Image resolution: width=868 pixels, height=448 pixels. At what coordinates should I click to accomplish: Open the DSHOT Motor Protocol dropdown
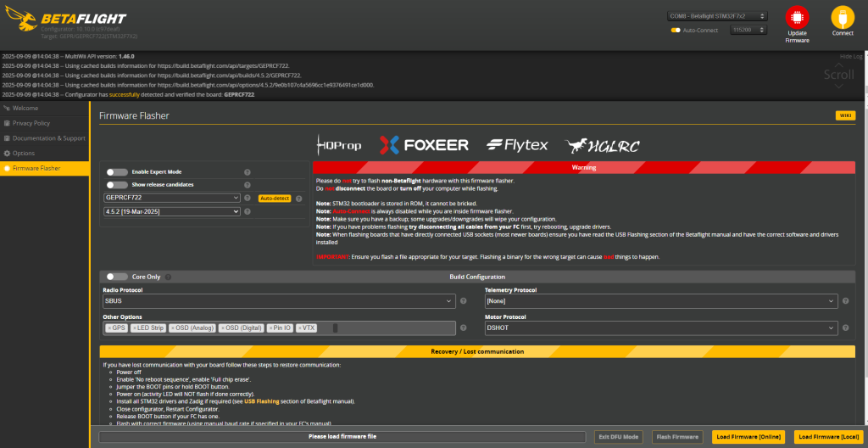point(661,328)
